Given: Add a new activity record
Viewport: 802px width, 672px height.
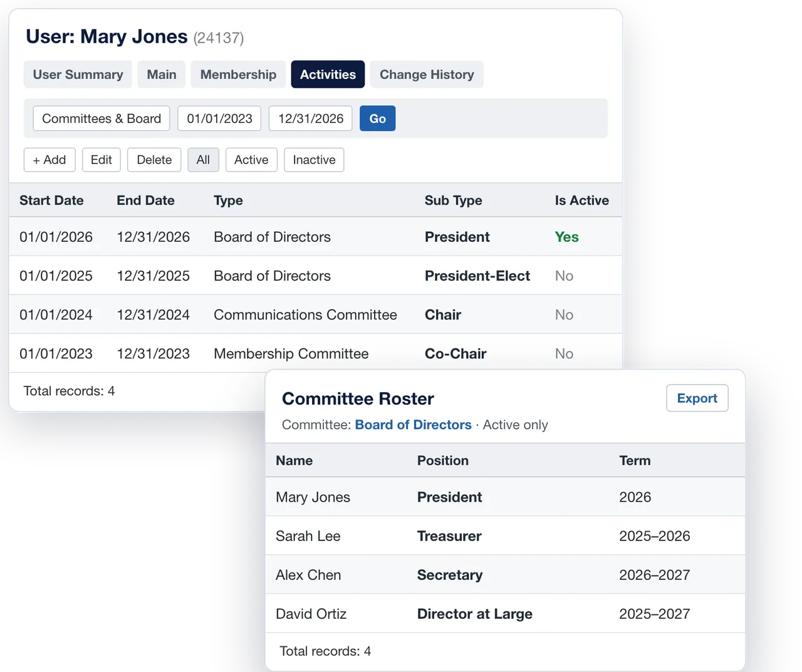Looking at the screenshot, I should [49, 160].
